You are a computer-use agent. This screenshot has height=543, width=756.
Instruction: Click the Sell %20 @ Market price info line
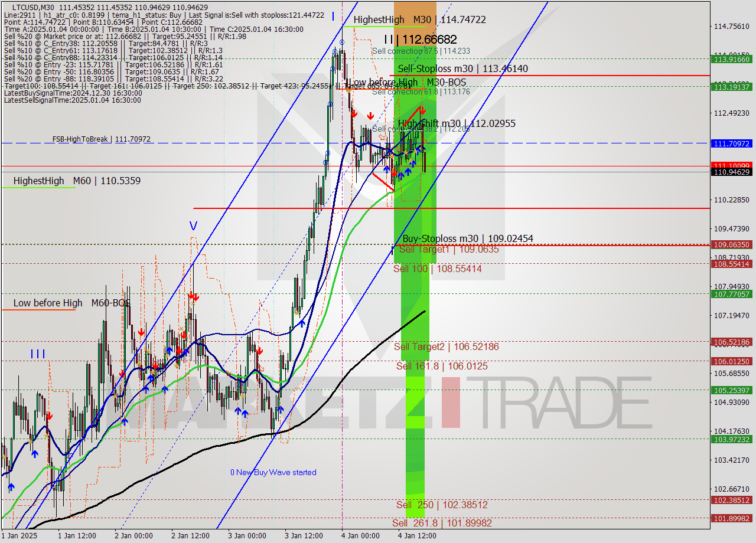[125, 36]
